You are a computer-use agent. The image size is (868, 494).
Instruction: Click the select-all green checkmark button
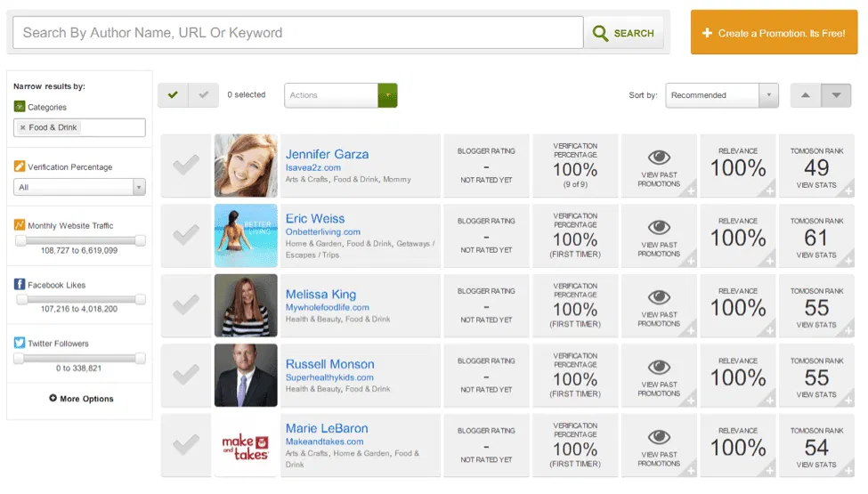pyautogui.click(x=173, y=95)
